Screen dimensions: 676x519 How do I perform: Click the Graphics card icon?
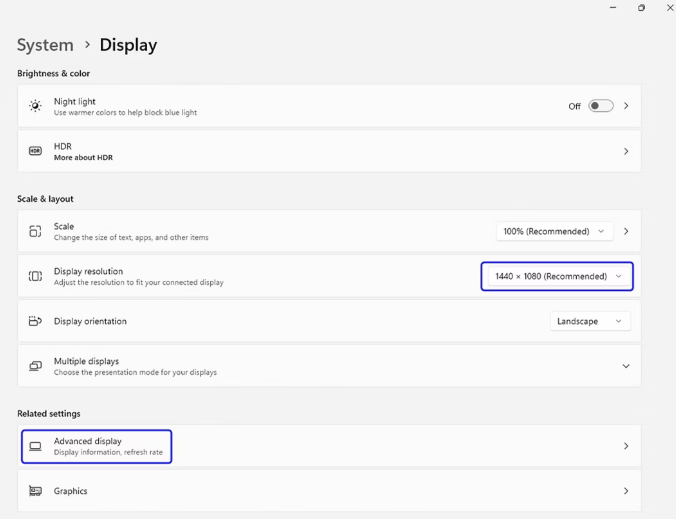(x=35, y=491)
